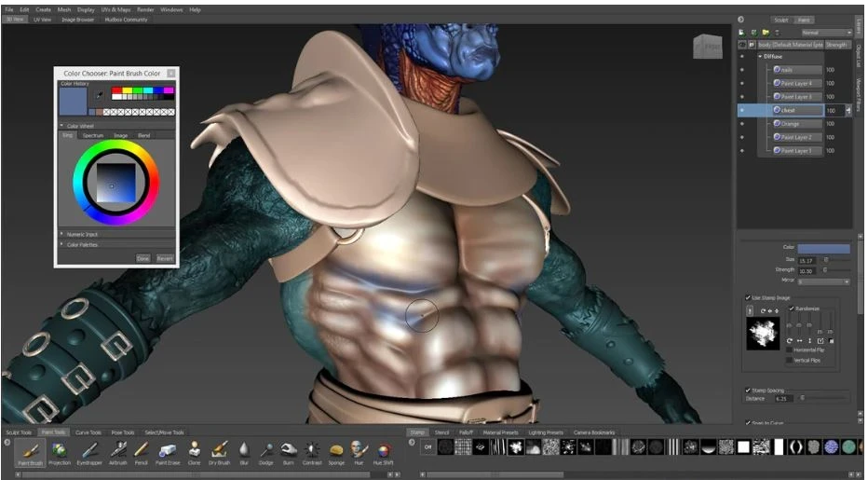Click the Strength value field
Viewport: 868px width, 480px height.
point(806,270)
